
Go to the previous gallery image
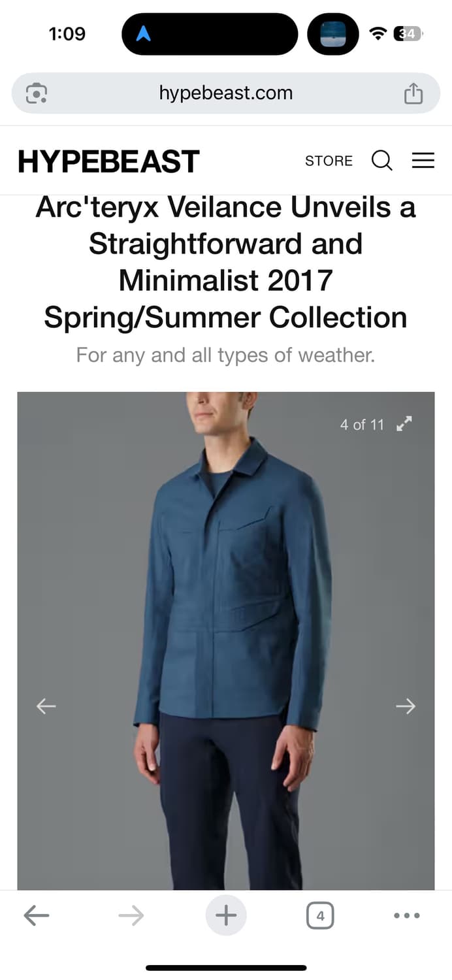pyautogui.click(x=46, y=706)
